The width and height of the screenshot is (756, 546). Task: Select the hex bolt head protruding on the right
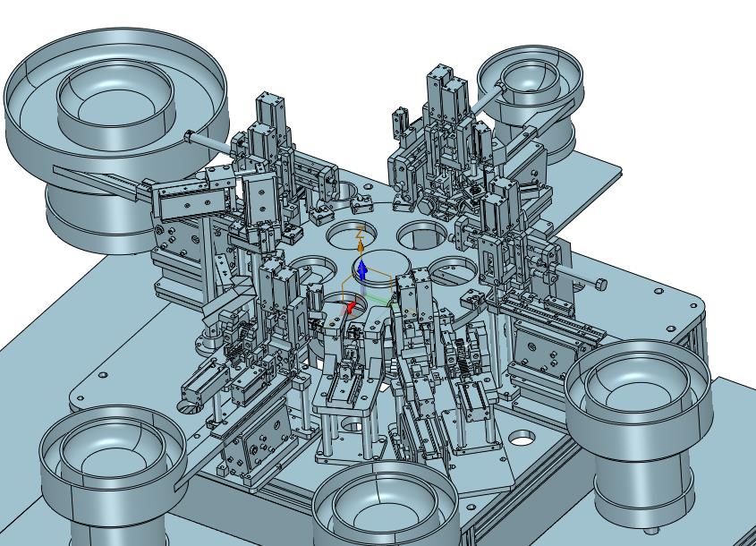click(x=600, y=283)
